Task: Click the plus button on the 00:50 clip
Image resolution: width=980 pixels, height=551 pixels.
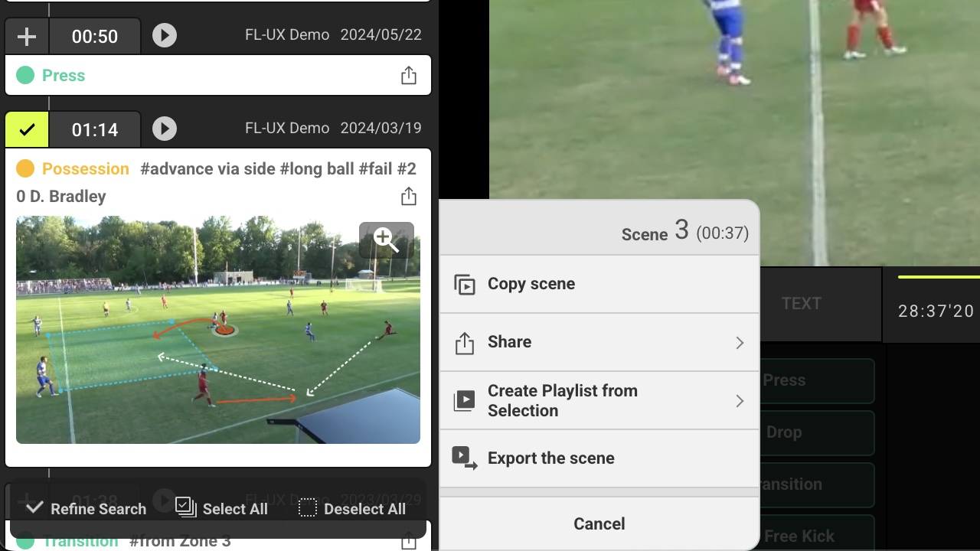Action: [27, 36]
